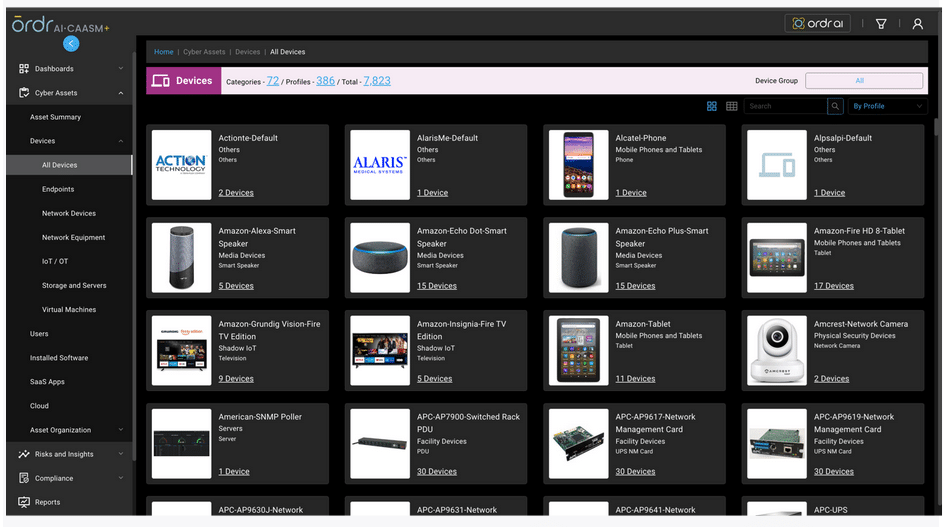Open Storage and Servers in sidebar

click(74, 286)
